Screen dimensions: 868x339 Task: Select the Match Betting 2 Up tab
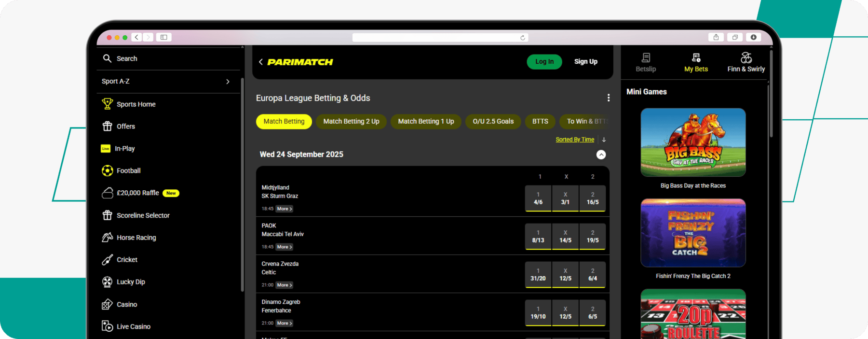pos(351,121)
